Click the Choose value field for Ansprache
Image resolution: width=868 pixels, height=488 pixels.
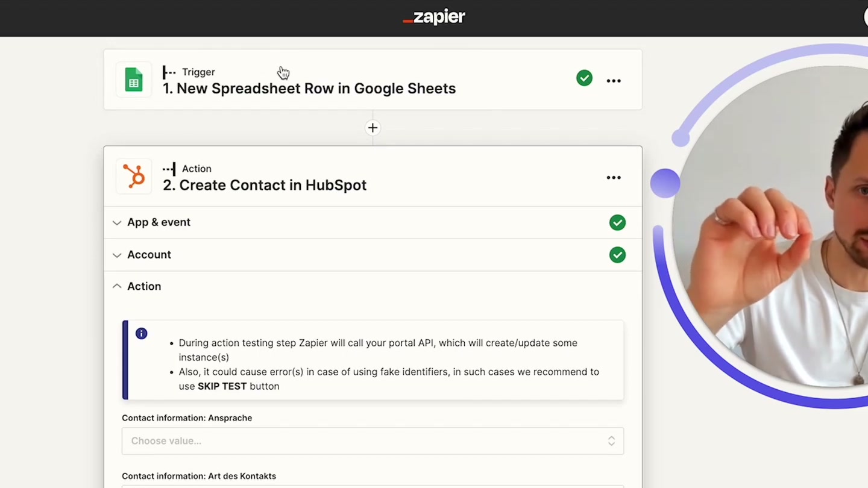[362, 440]
